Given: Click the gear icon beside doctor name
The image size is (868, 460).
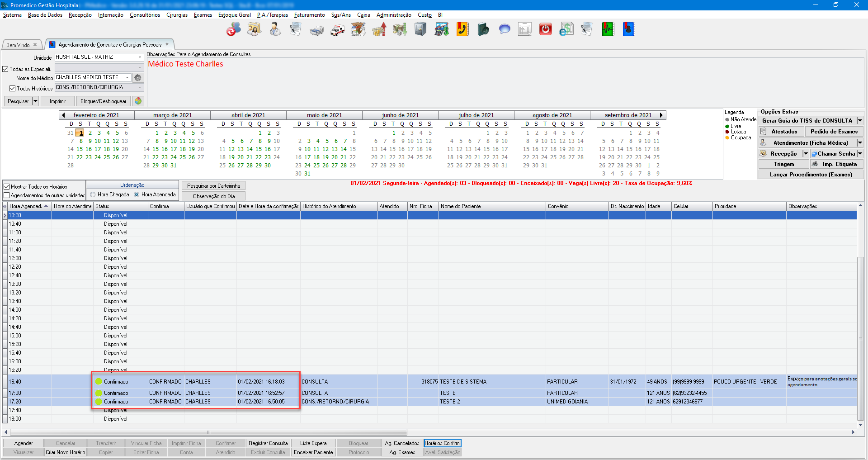Looking at the screenshot, I should [x=138, y=78].
